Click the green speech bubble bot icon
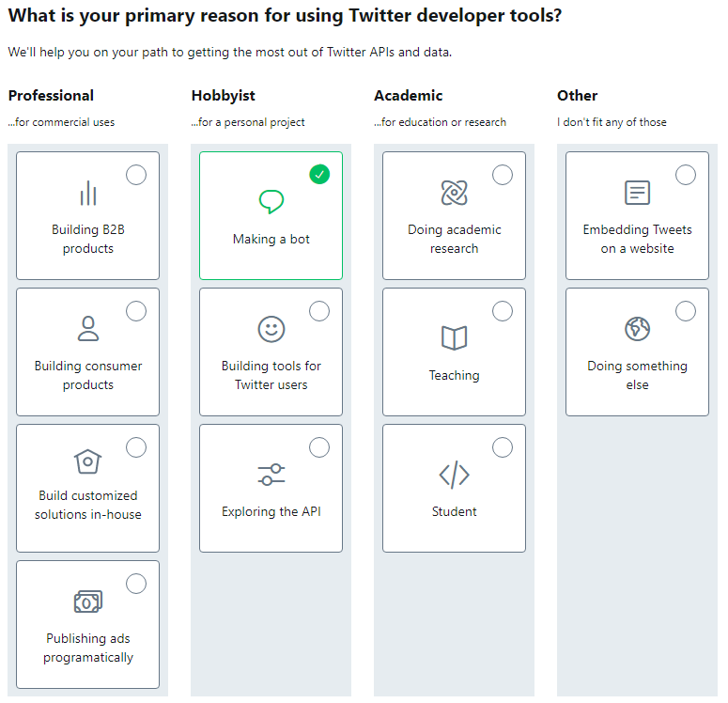Viewport: 728px width, 703px height. click(271, 202)
